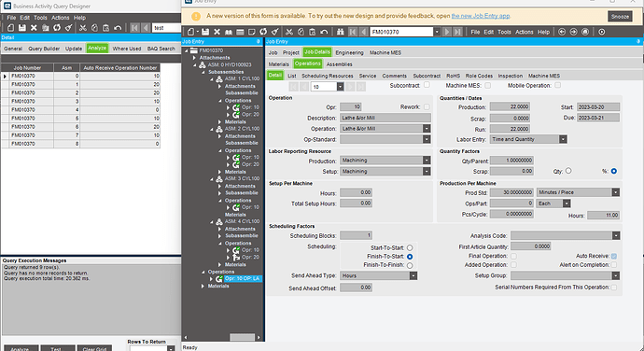The height and width of the screenshot is (351, 644).
Task: Click the Paste icon in Job Entry toolbar
Action: pyautogui.click(x=312, y=32)
